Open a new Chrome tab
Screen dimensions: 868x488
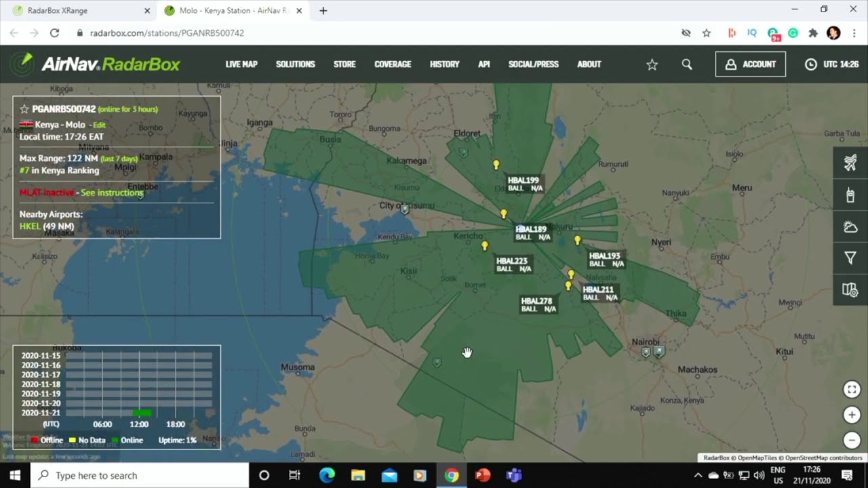pos(323,11)
